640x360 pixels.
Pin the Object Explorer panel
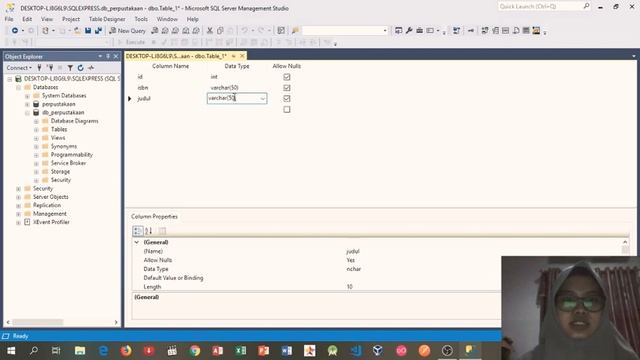click(x=108, y=56)
